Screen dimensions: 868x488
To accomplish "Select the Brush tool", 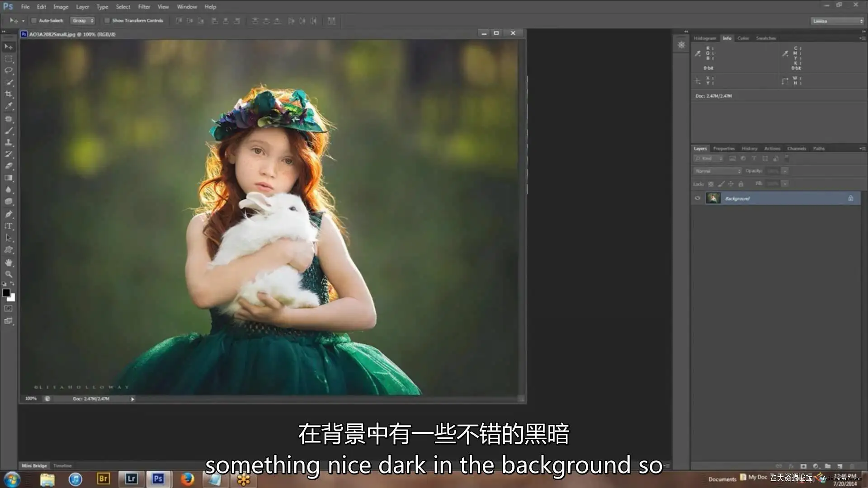I will [9, 131].
